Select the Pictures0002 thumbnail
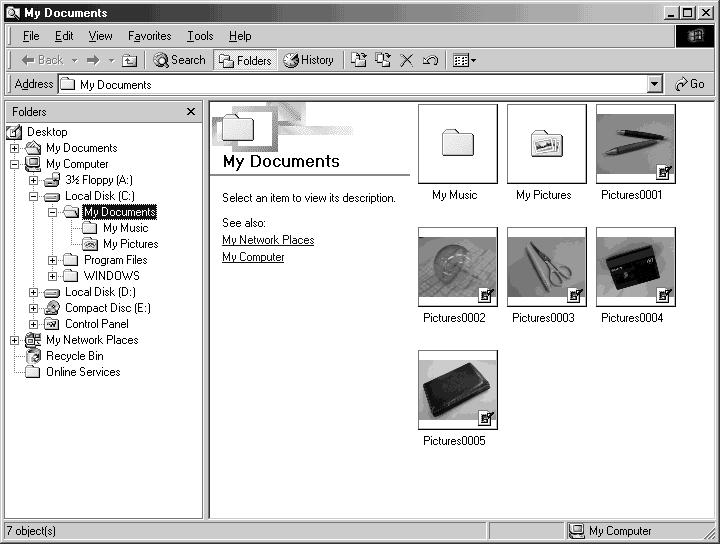Screen dimensions: 720x544 [458, 267]
